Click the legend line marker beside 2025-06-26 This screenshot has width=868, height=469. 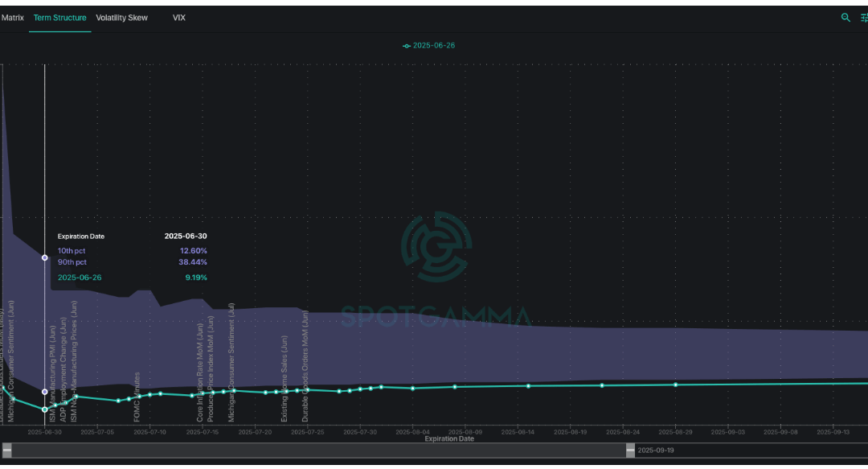pos(406,46)
